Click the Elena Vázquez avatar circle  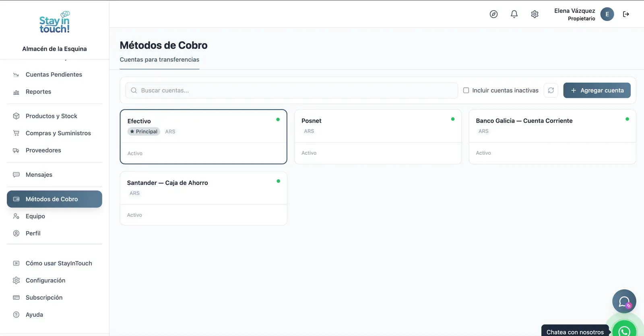[x=607, y=14]
